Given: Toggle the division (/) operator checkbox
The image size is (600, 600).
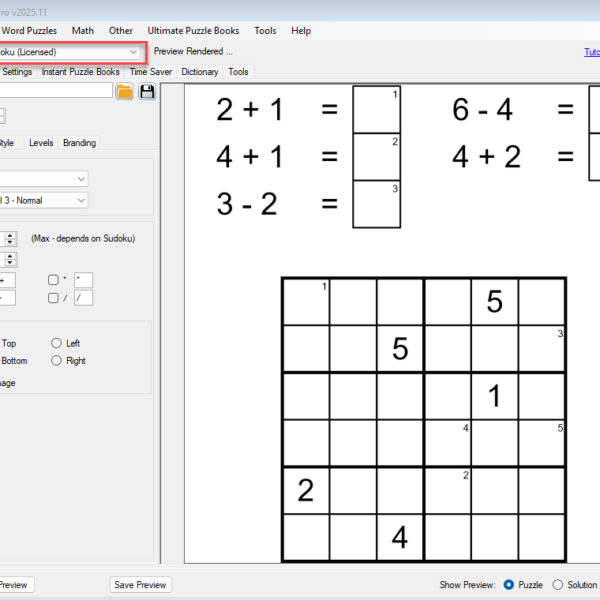Looking at the screenshot, I should pos(53,298).
